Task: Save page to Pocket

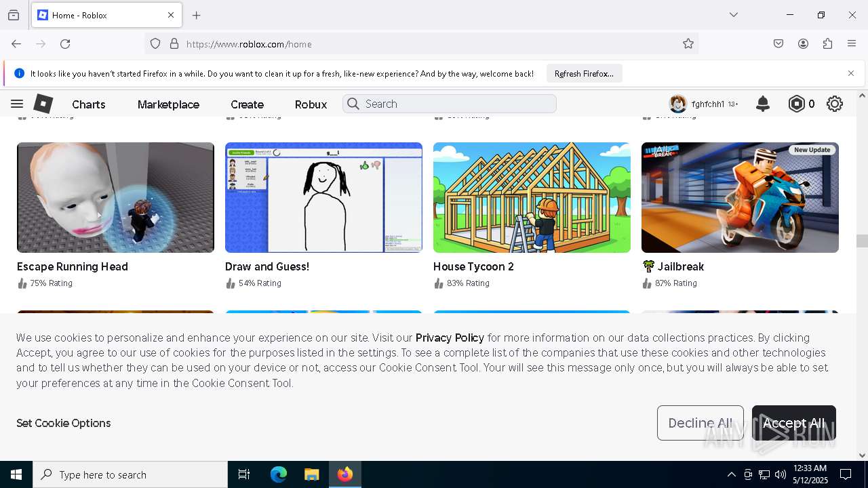Action: pyautogui.click(x=778, y=43)
